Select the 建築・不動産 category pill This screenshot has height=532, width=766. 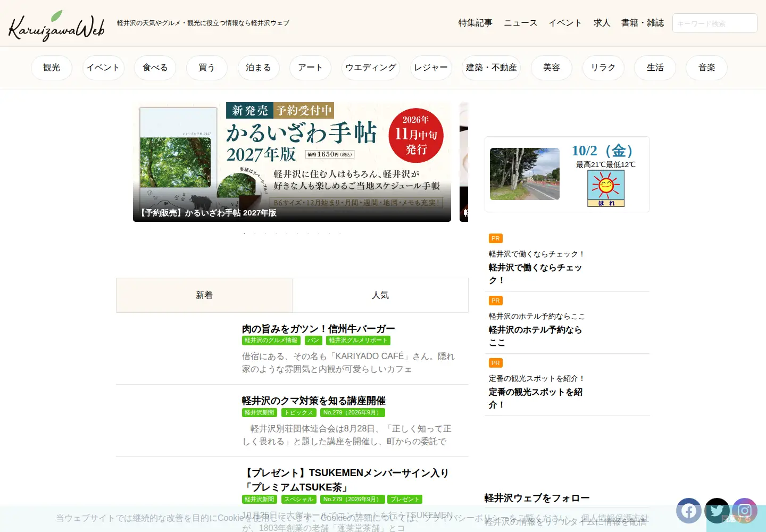point(492,68)
